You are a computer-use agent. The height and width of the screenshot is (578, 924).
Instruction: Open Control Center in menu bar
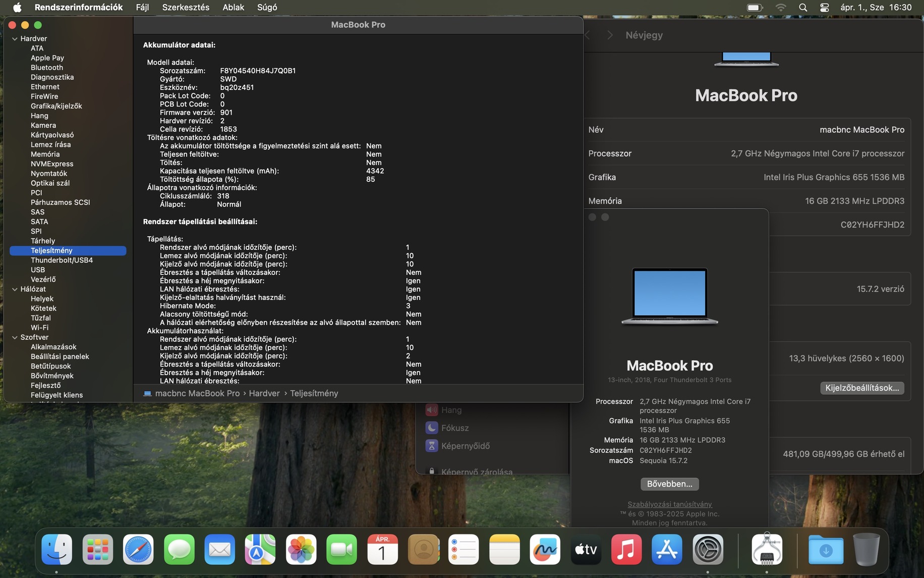[824, 8]
